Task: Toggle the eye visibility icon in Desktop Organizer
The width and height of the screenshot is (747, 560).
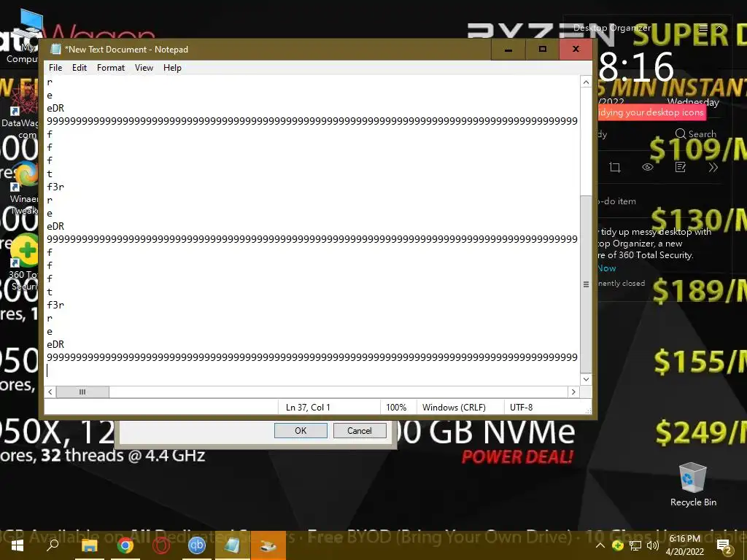Action: tap(648, 167)
